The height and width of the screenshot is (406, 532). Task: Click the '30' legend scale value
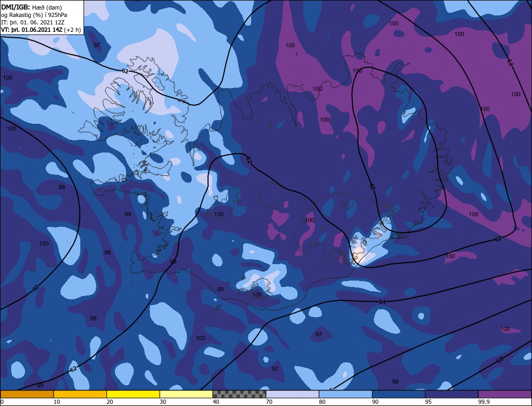(x=163, y=402)
